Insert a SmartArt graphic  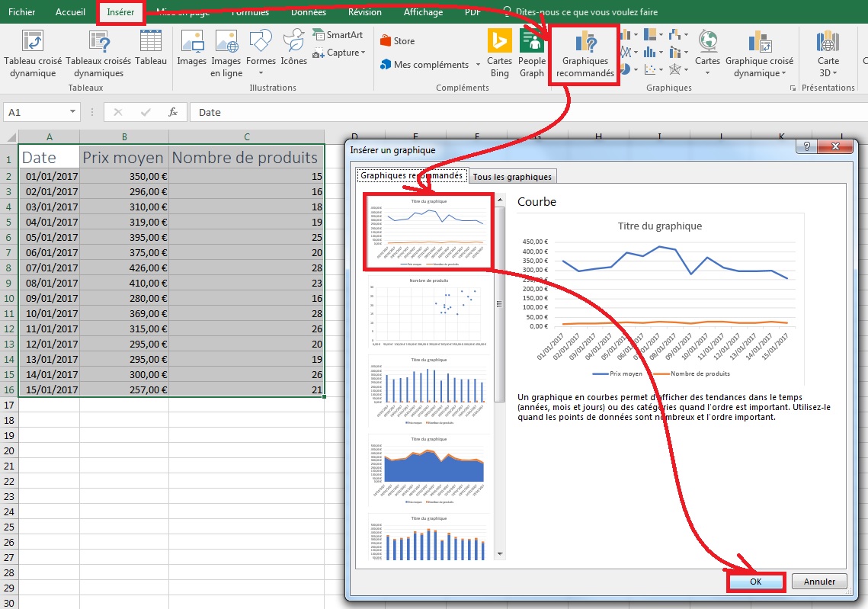point(338,35)
